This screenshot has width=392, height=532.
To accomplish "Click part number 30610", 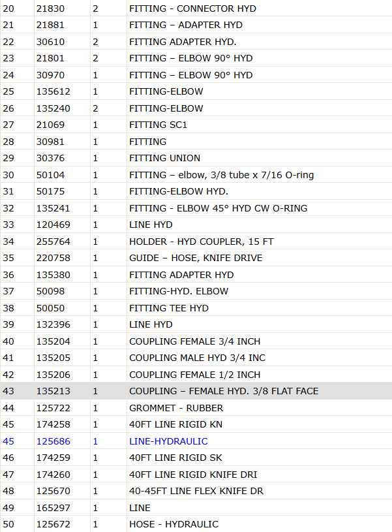I will click(50, 42).
